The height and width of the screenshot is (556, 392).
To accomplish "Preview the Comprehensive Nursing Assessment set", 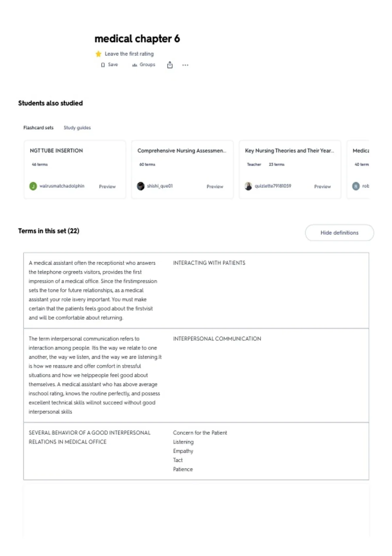I will point(215,186).
